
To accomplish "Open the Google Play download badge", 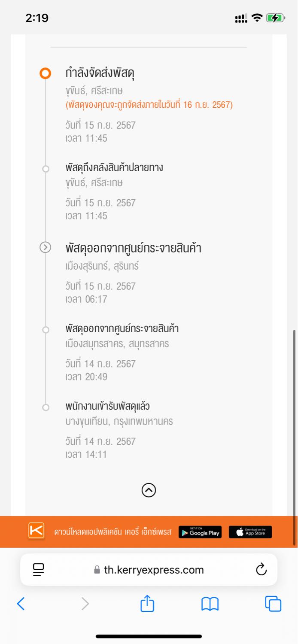I will click(200, 532).
